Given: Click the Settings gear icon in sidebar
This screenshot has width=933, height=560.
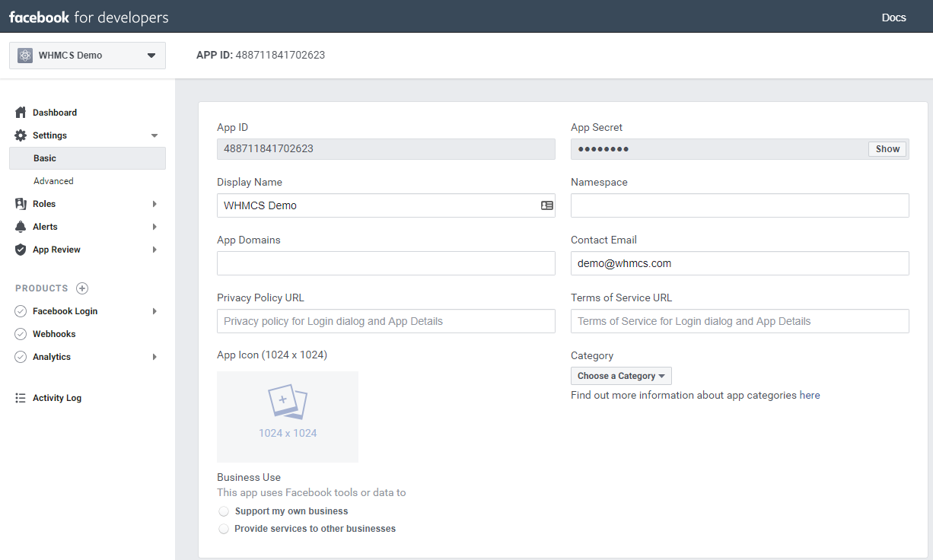Looking at the screenshot, I should (21, 135).
